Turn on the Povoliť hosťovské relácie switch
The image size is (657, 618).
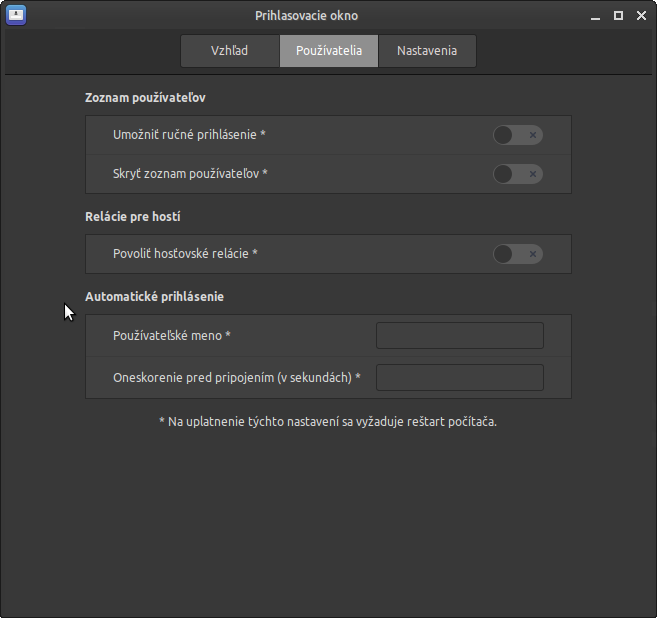click(x=517, y=254)
